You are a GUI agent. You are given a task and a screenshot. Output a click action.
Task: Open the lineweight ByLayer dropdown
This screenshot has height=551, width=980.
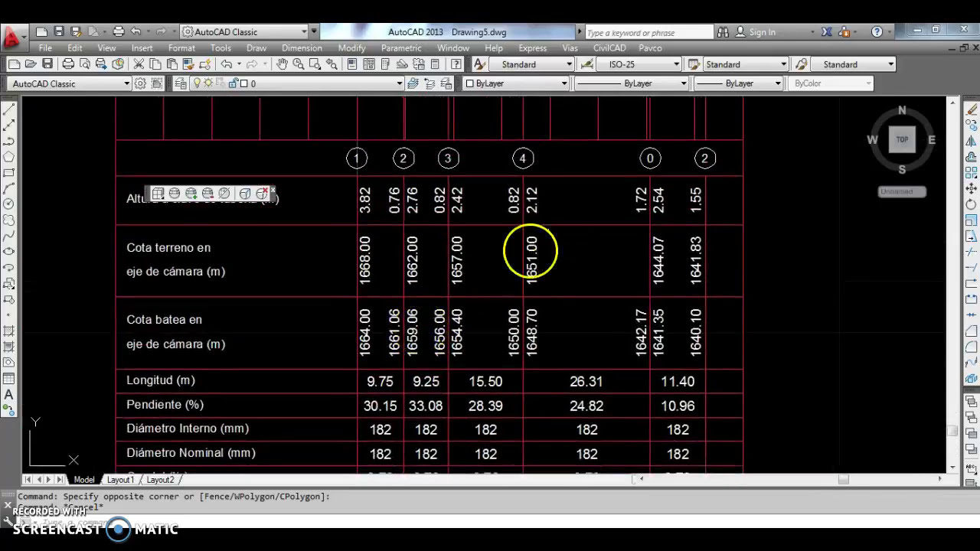739,83
